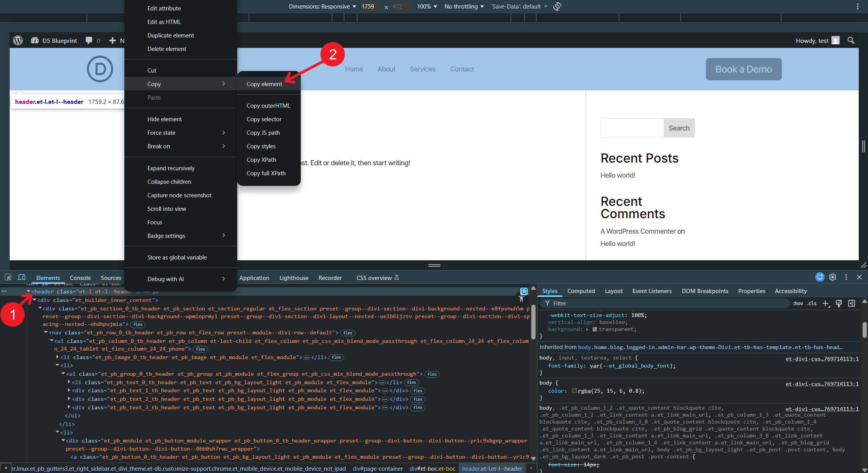Open the No throttling dropdown
Image resolution: width=868 pixels, height=473 pixels.
(x=463, y=6)
